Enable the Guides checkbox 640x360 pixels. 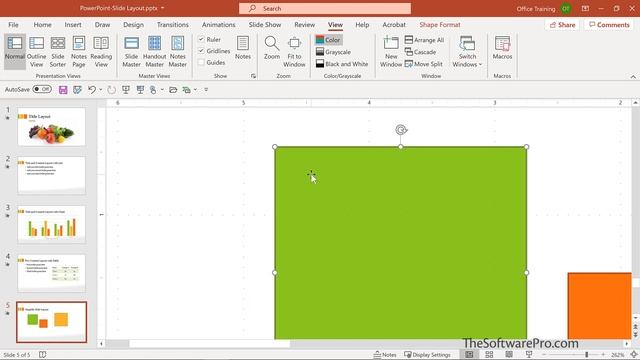[201, 62]
